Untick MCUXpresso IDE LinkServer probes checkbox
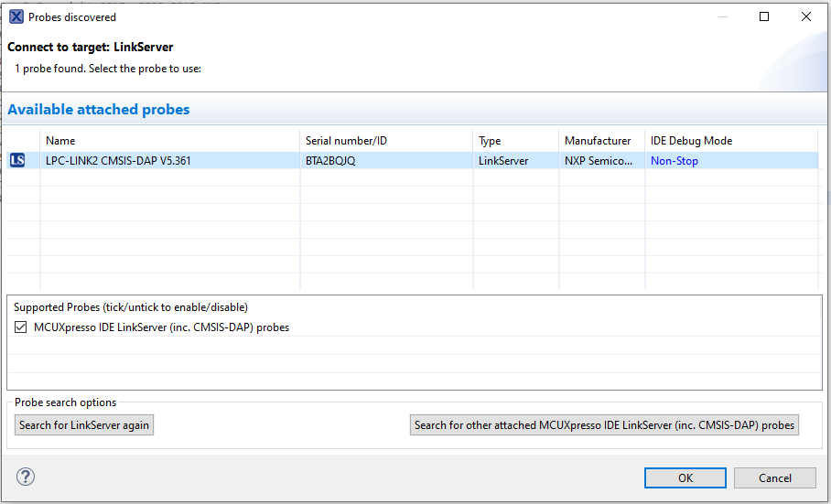The width and height of the screenshot is (831, 504). pyautogui.click(x=21, y=327)
